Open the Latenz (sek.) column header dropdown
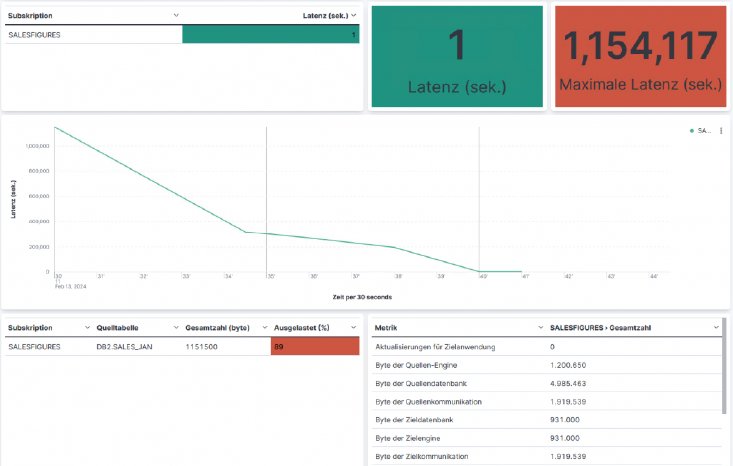 click(353, 16)
